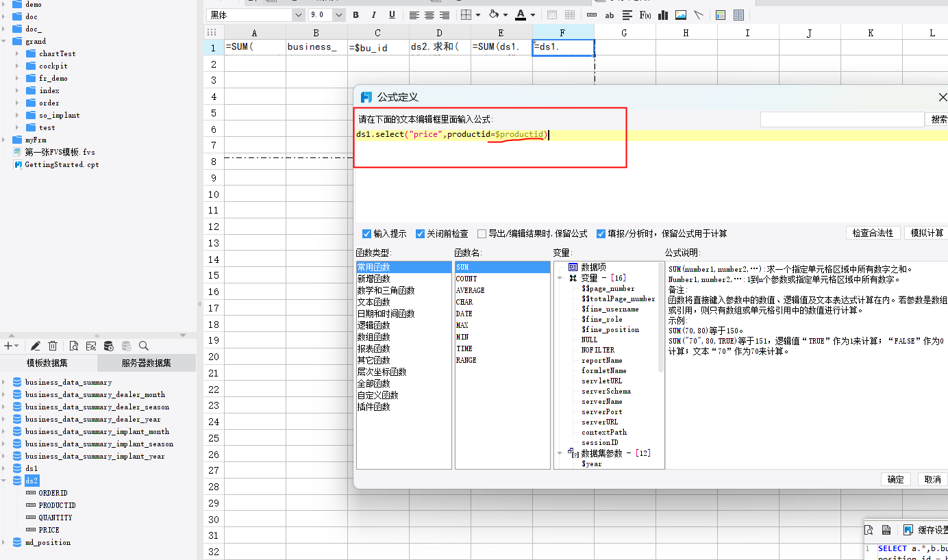This screenshot has width=948, height=560.
Task: Switch to 服务器数据集 tab
Action: [x=147, y=364]
